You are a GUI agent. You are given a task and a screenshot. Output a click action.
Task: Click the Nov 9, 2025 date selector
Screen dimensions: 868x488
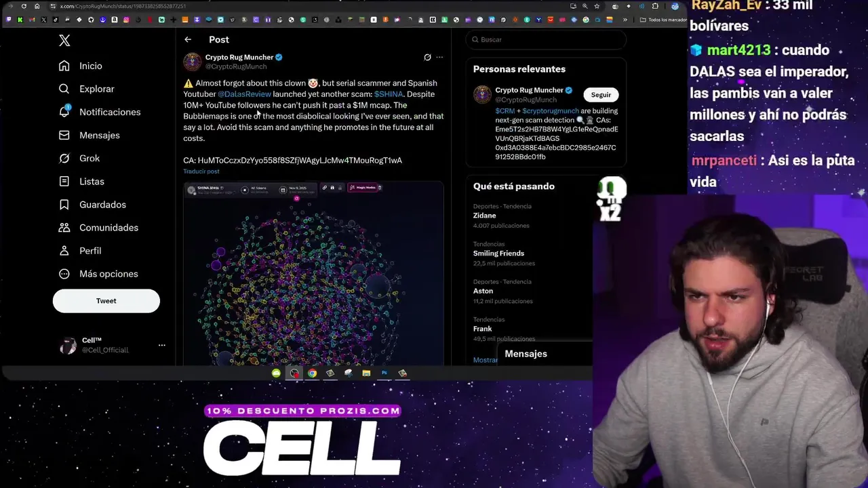296,189
